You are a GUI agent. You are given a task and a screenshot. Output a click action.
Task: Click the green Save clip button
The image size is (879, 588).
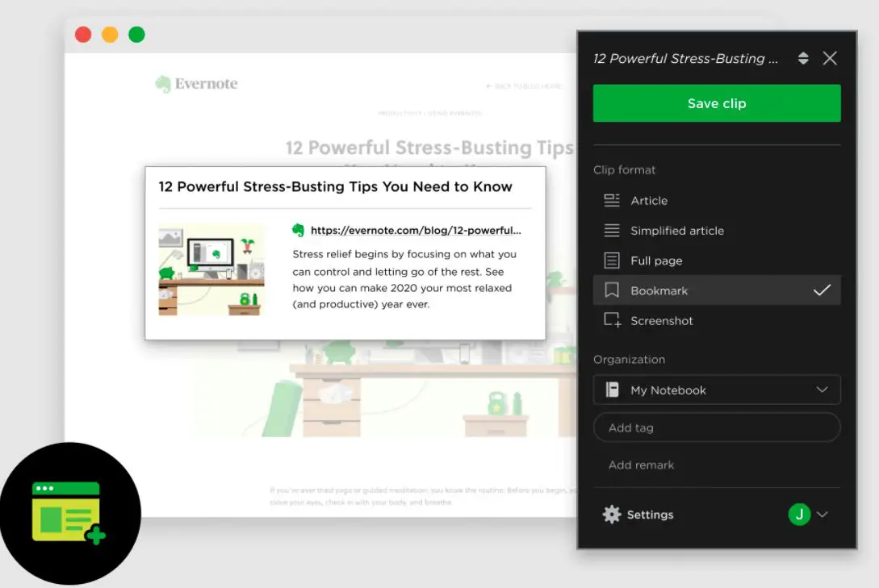717,103
